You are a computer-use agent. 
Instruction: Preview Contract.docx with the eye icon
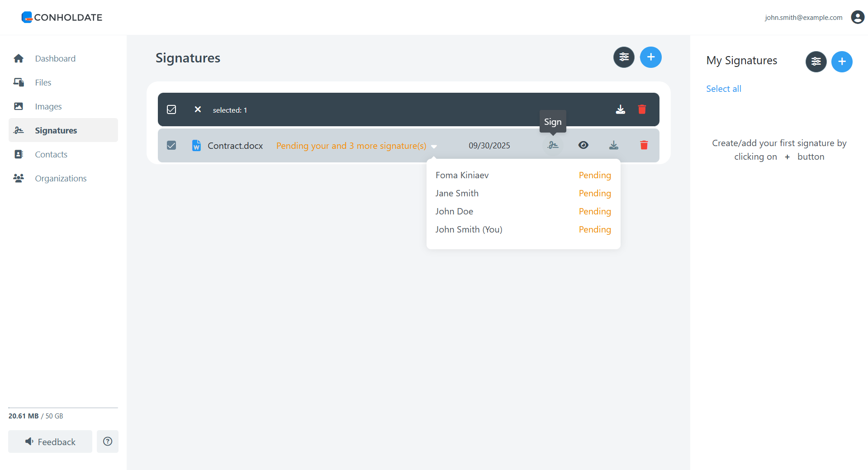point(583,145)
